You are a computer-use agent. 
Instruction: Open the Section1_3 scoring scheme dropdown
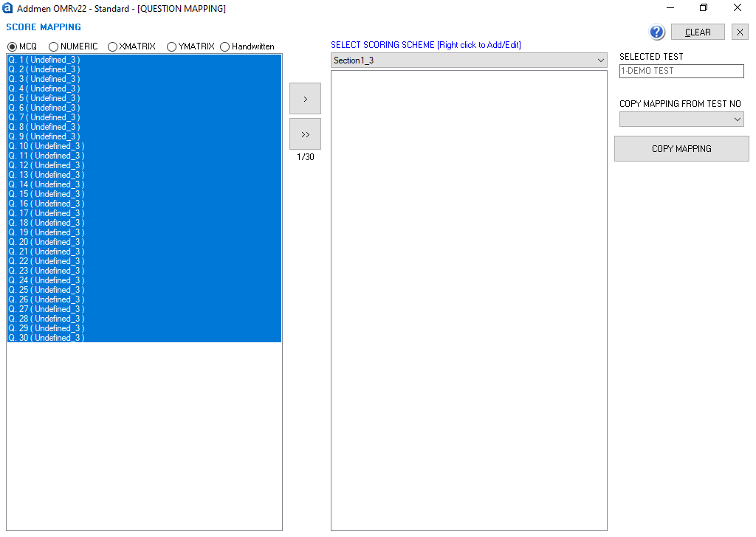(469, 60)
